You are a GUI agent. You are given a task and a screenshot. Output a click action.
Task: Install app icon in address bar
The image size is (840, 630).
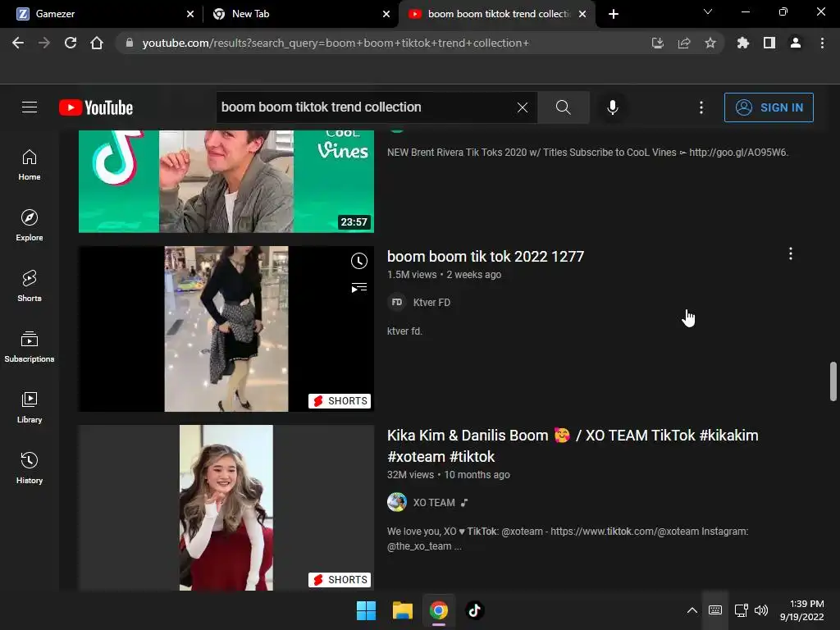pos(657,43)
